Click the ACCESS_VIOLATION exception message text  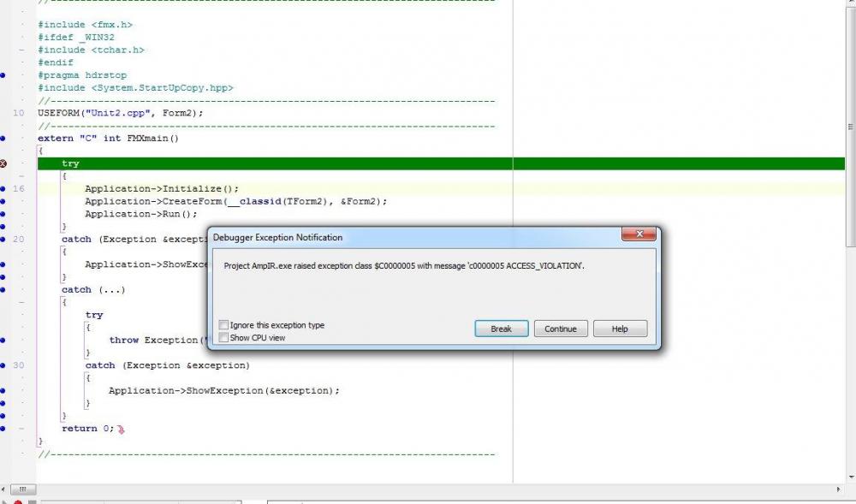tap(404, 266)
